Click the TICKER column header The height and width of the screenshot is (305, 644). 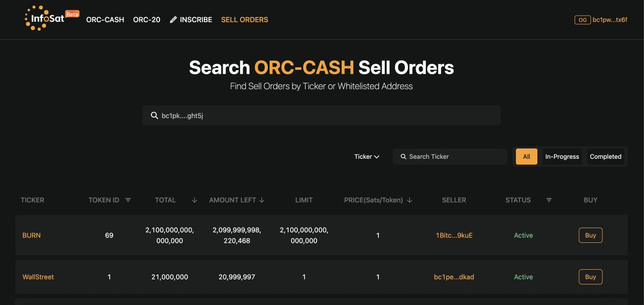(32, 200)
